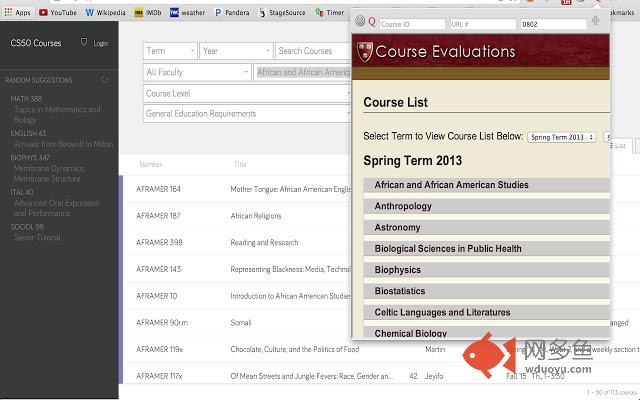Click the red Q icon in the popup

(x=372, y=21)
